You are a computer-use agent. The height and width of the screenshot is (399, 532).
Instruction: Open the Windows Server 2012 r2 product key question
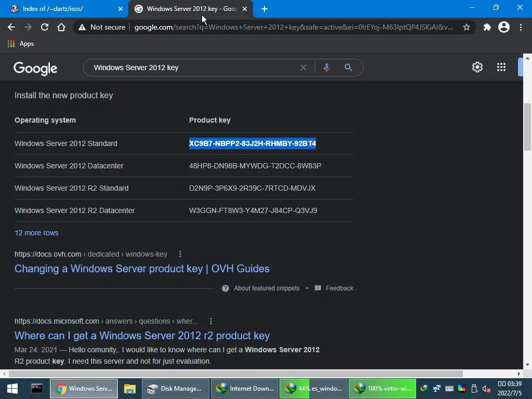142,336
